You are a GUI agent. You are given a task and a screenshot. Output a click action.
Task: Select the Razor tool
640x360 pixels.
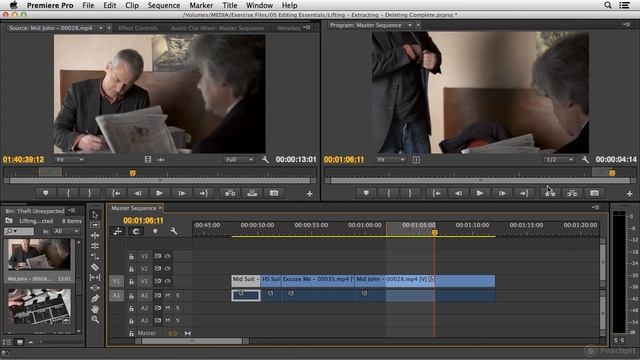click(x=95, y=267)
